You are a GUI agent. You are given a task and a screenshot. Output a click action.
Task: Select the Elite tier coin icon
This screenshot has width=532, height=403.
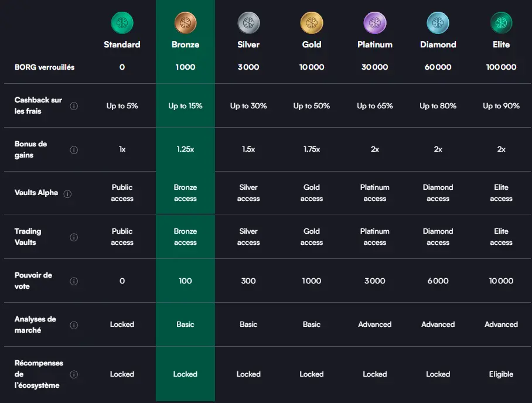click(501, 22)
